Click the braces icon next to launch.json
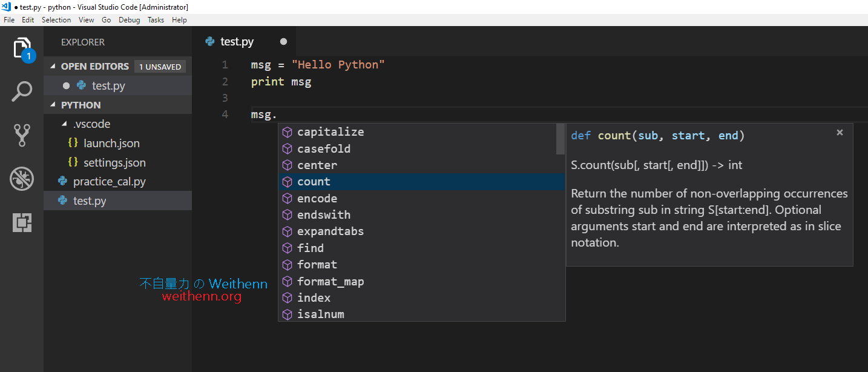 [73, 143]
